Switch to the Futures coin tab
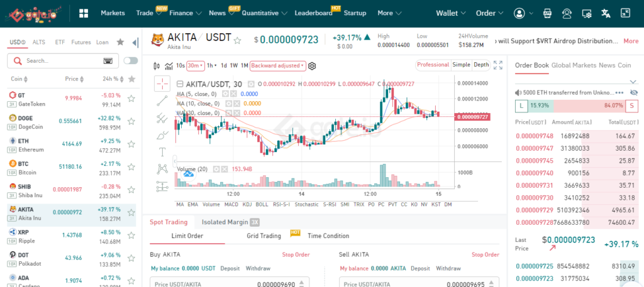This screenshot has height=287, width=644. point(81,42)
